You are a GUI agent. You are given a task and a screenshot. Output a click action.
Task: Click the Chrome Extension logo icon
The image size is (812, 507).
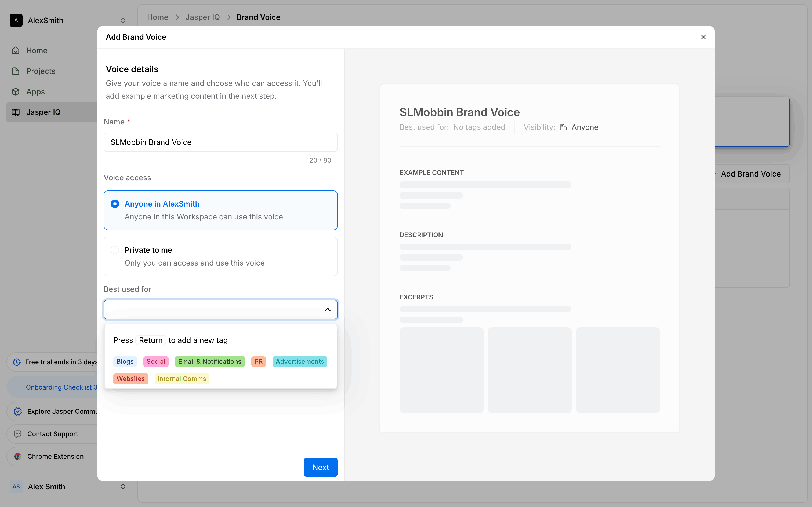[x=18, y=456]
